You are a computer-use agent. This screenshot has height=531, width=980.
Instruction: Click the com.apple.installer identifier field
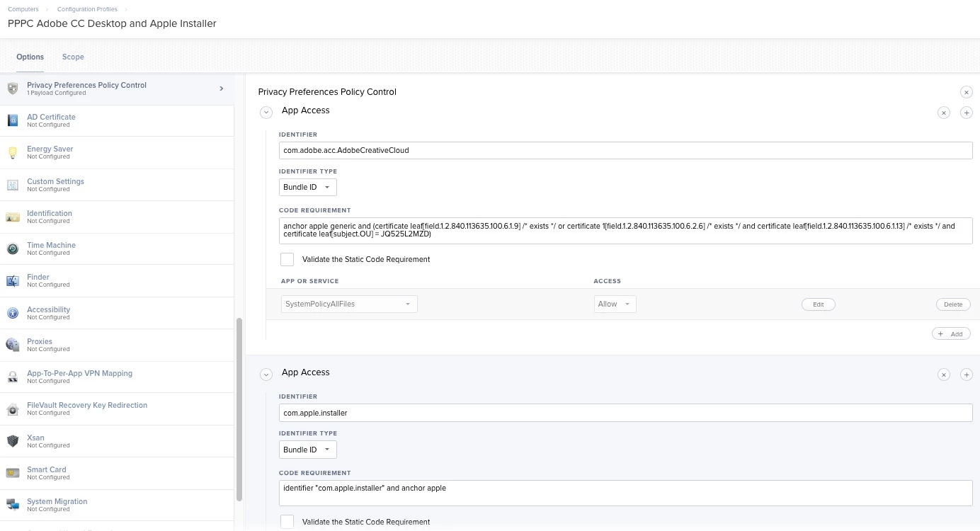coord(625,413)
